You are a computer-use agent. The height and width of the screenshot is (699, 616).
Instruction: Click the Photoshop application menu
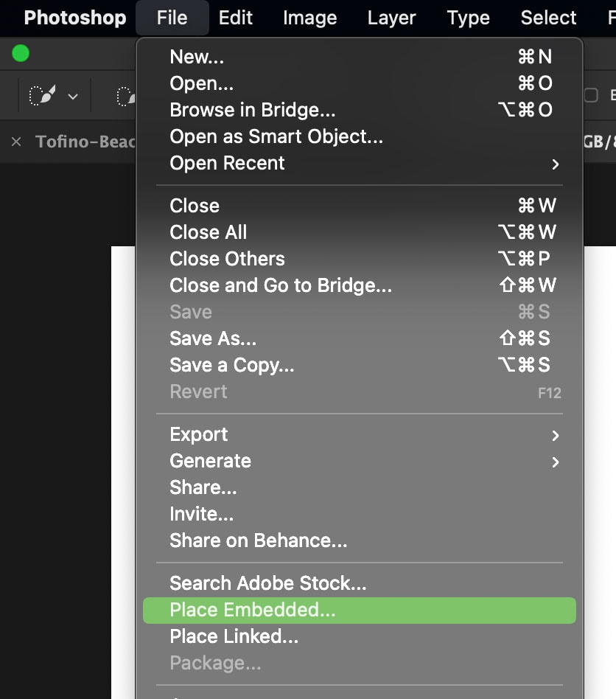pyautogui.click(x=74, y=18)
